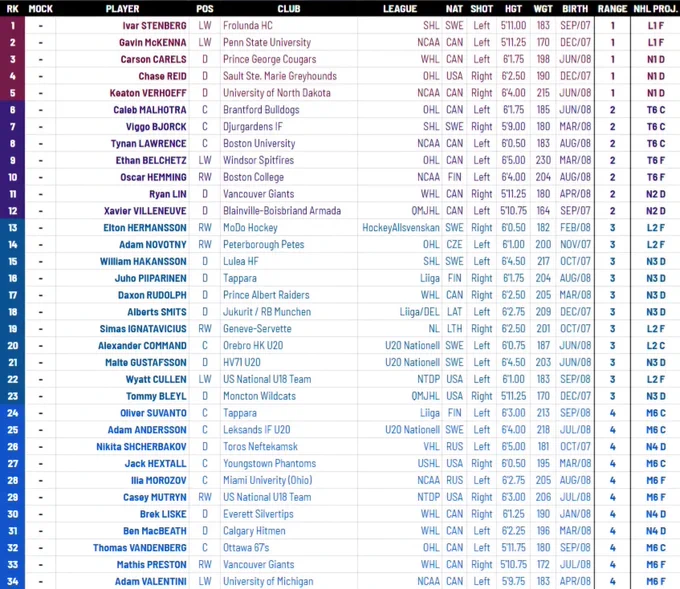The image size is (680, 589).
Task: Click club cell Brantford Bulldogs
Action: point(261,110)
